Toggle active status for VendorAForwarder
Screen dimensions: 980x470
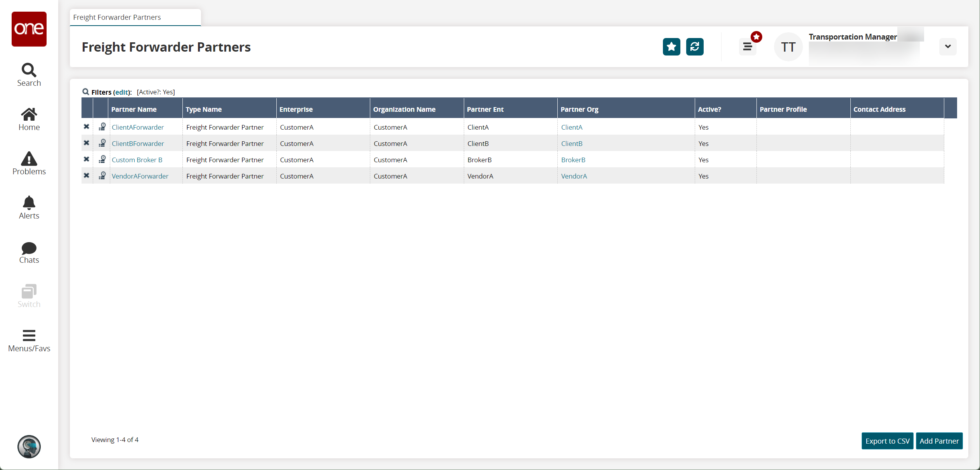(86, 176)
